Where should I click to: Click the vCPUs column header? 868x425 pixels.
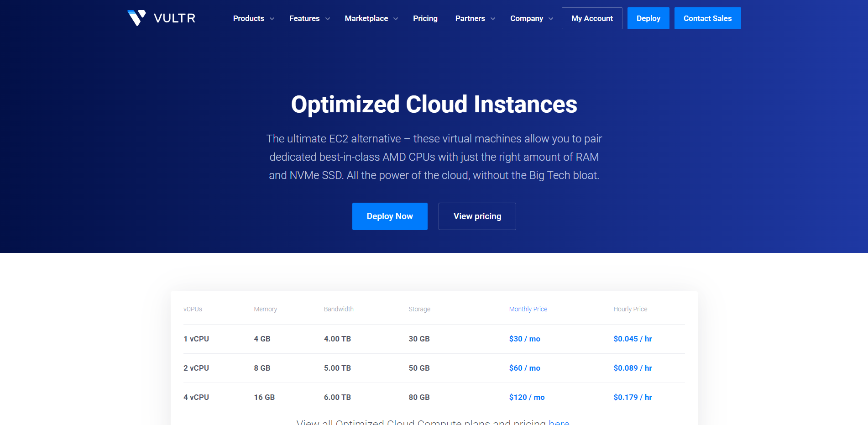tap(193, 309)
